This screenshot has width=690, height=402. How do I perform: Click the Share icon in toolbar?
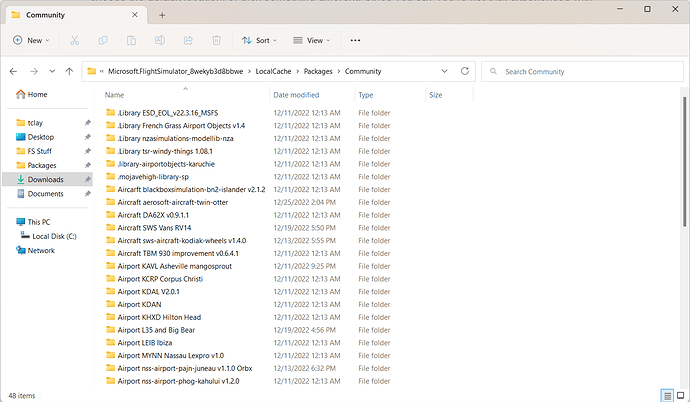pos(188,40)
